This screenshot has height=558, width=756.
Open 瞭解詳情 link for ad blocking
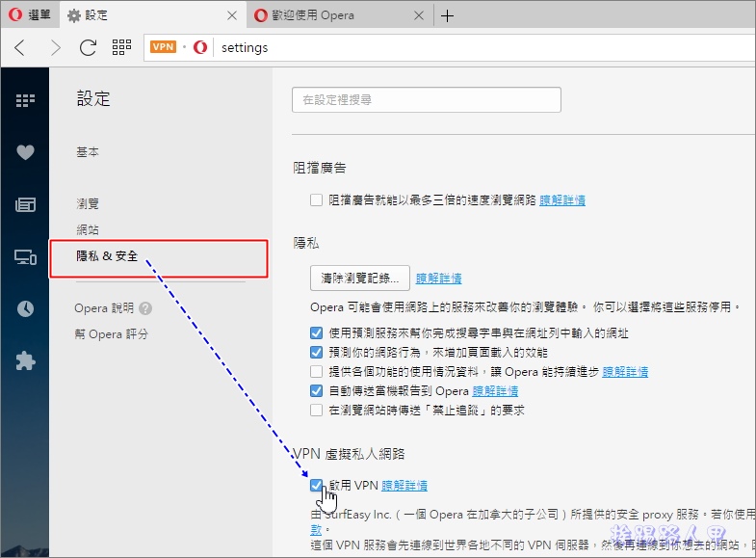click(562, 200)
